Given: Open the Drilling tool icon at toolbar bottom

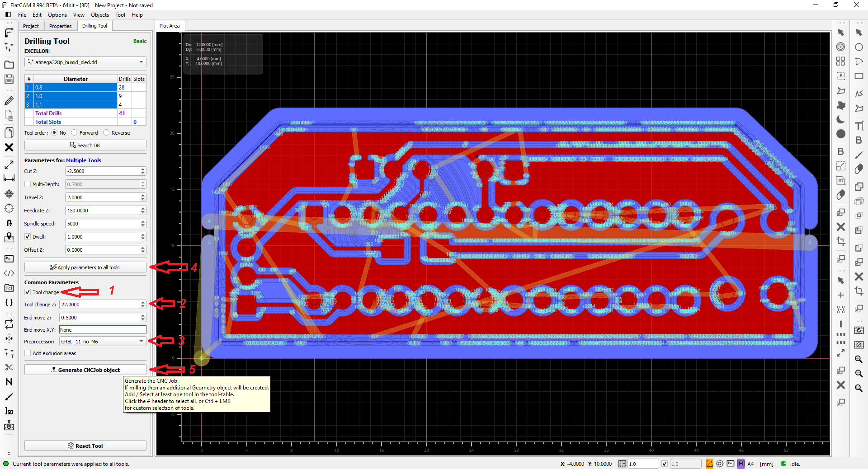Looking at the screenshot, I should (x=9, y=426).
